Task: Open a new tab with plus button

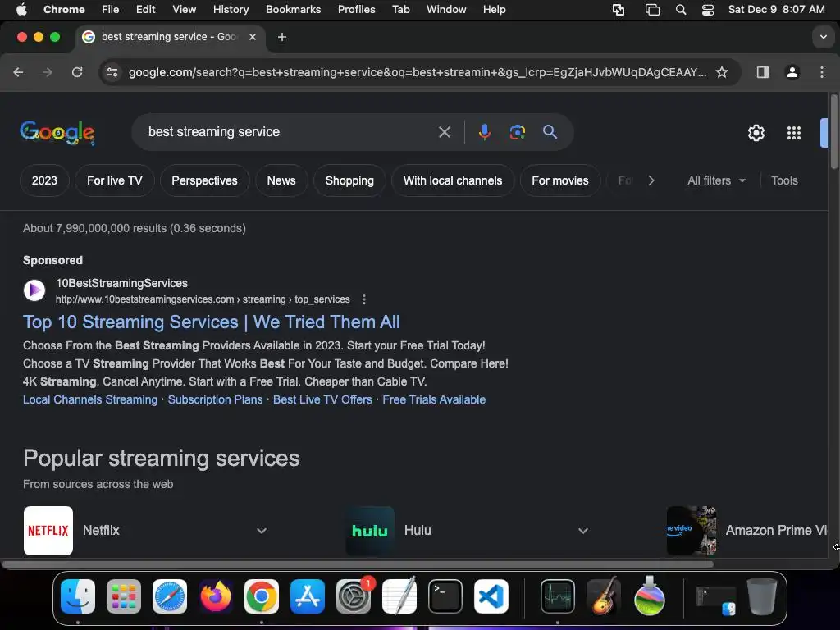Action: (x=282, y=37)
